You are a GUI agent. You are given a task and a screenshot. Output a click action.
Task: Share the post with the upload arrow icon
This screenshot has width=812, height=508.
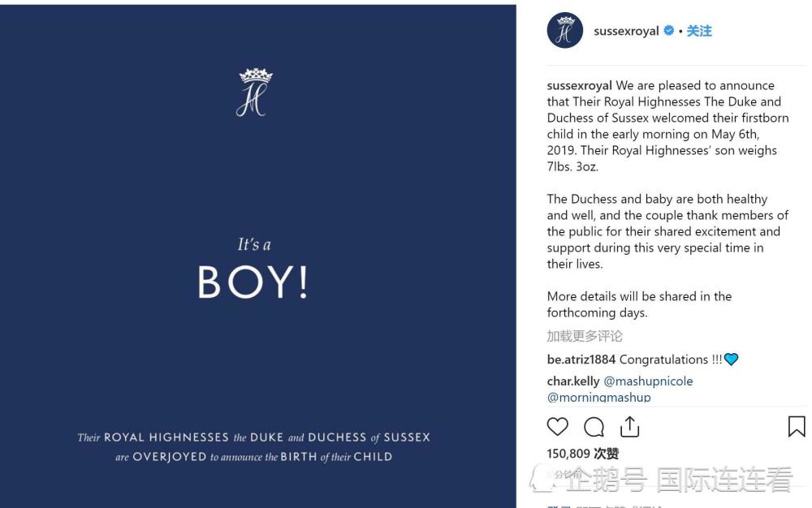tap(630, 426)
